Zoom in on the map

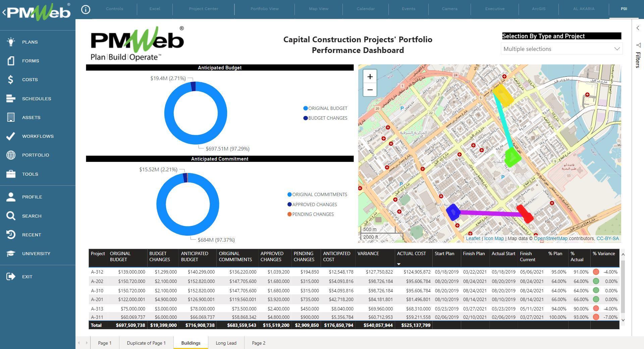coord(370,77)
